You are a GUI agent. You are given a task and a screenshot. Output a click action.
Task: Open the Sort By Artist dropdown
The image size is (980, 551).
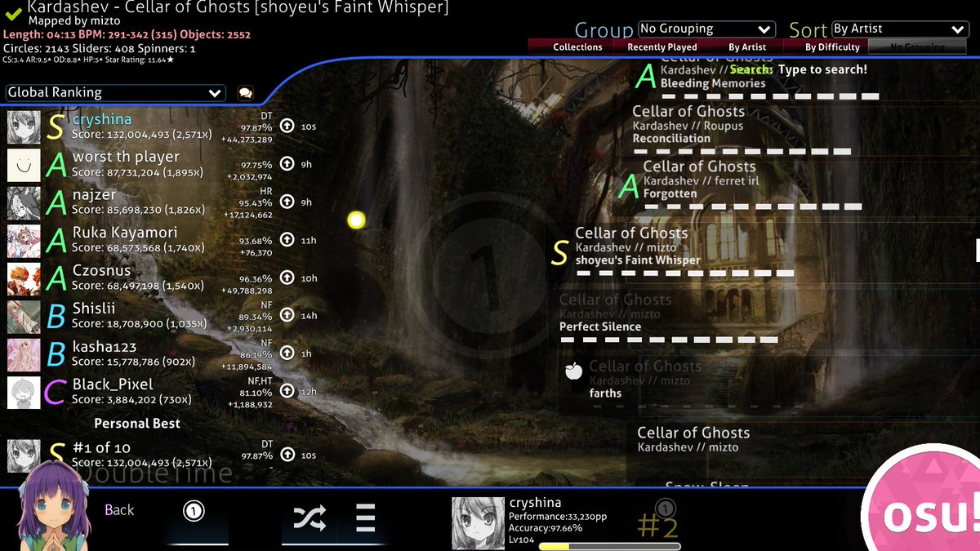tap(900, 29)
